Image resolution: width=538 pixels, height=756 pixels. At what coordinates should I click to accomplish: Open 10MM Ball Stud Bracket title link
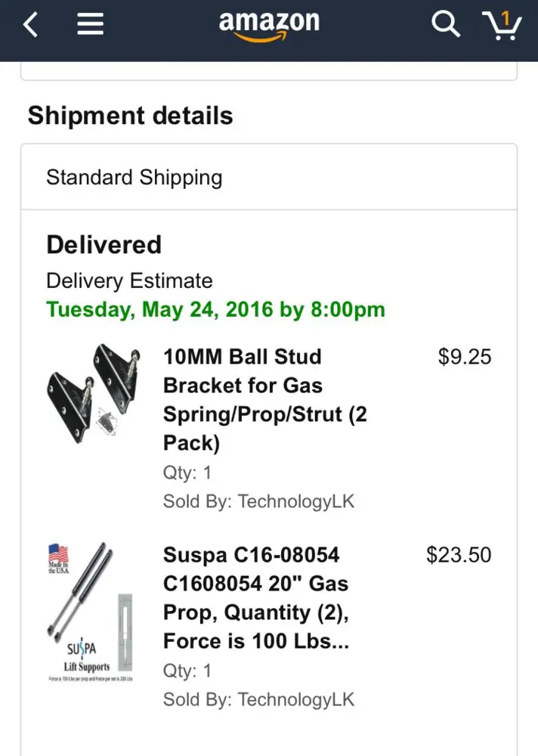[x=264, y=400]
